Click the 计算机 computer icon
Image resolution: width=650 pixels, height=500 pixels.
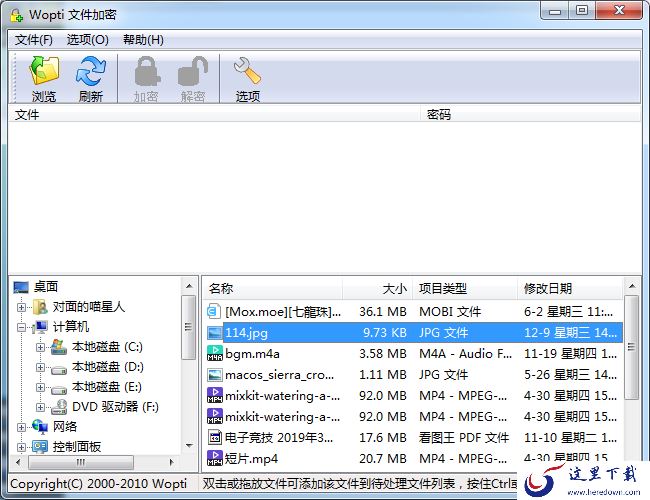(40, 327)
